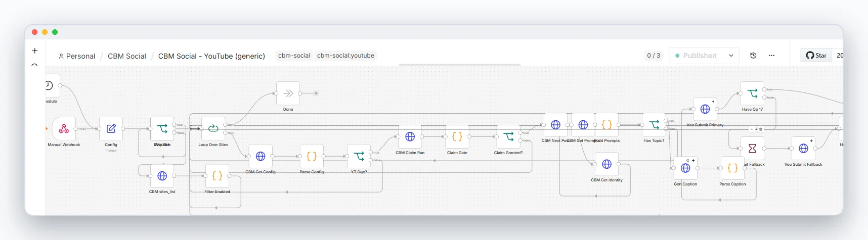
Task: Click the Dispatch if node
Action: [x=162, y=129]
